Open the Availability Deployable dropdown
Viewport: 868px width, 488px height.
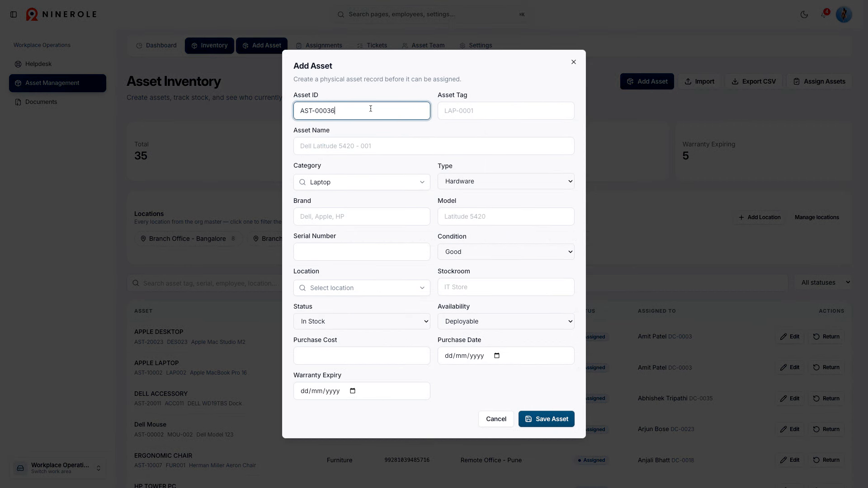coord(506,321)
